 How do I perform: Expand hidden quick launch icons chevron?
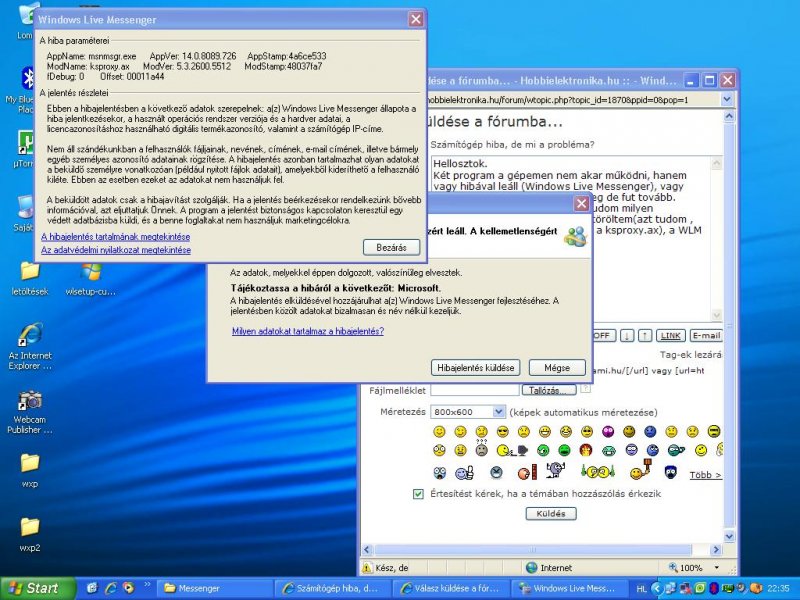[147, 584]
